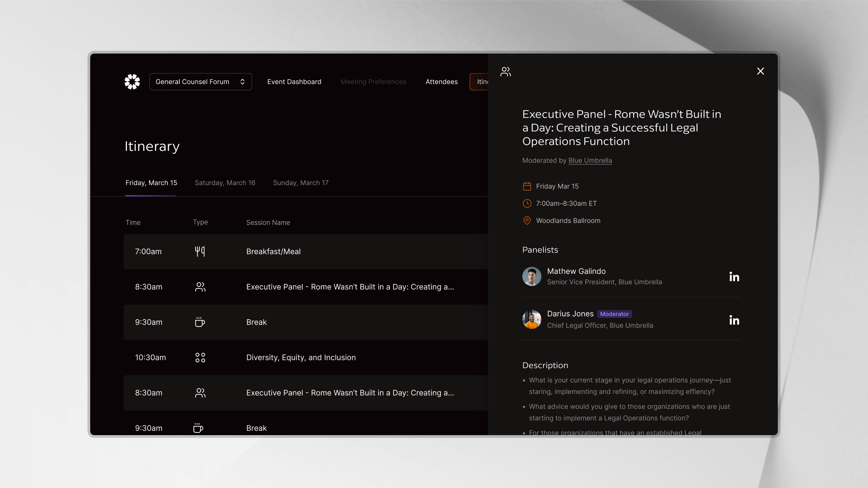Open the Diversity, Equity, and Inclusion session
Screen dimensions: 868x488
tap(301, 358)
